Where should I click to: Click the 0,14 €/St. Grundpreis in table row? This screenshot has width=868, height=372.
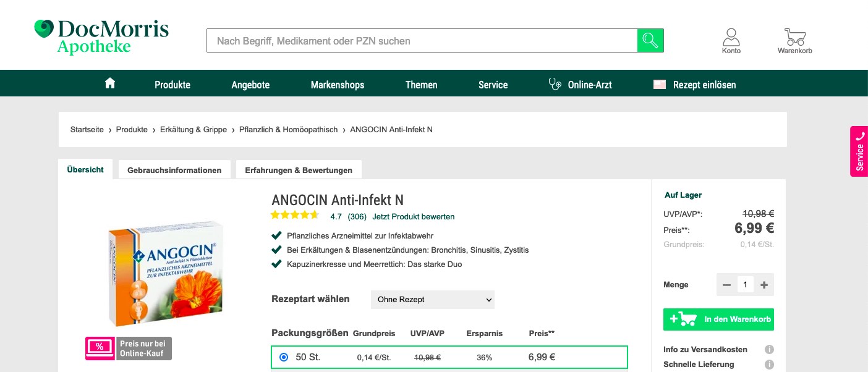tap(374, 357)
